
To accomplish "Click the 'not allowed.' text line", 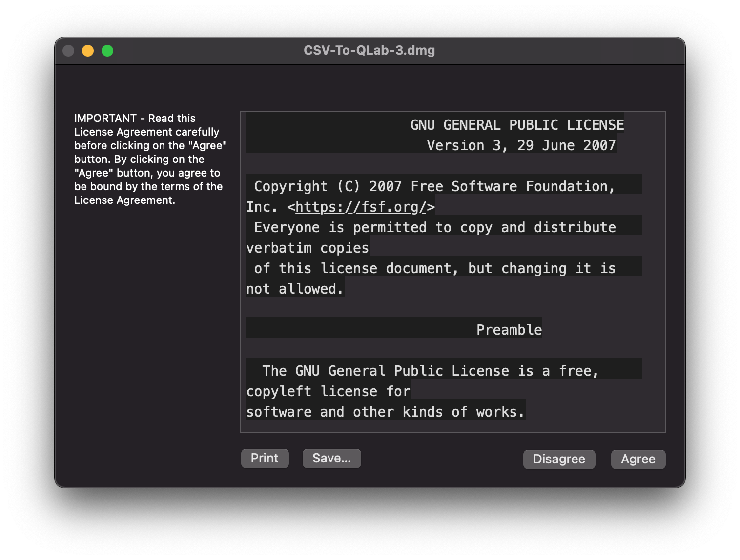I will (x=295, y=289).
